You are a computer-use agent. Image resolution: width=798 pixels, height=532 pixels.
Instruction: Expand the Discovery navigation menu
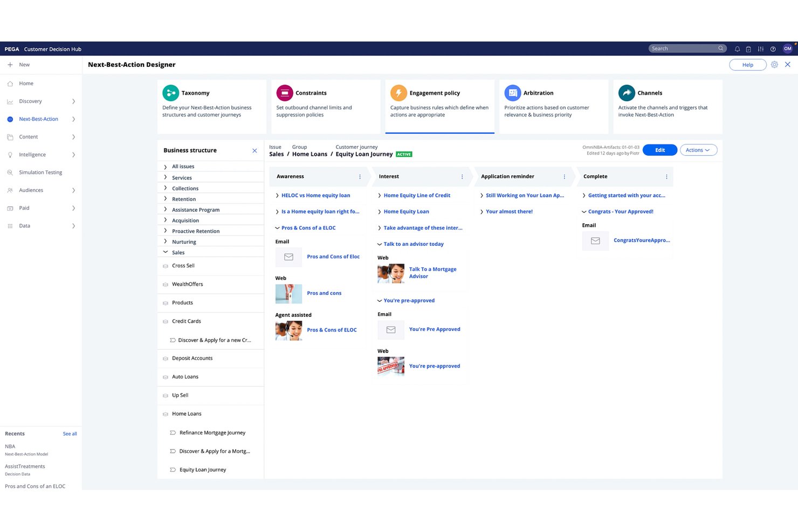pos(74,101)
